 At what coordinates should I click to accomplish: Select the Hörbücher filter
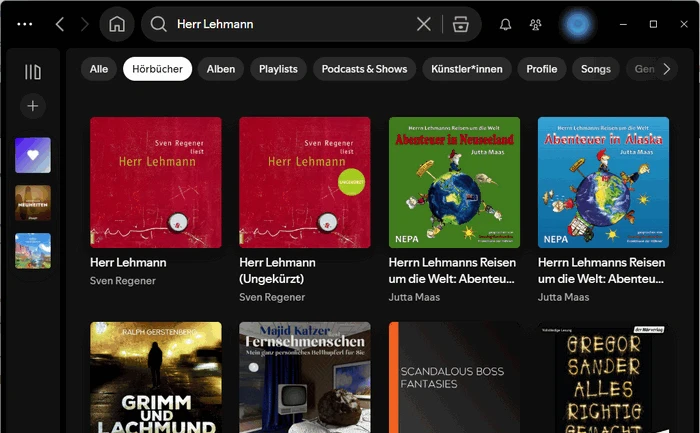[158, 69]
